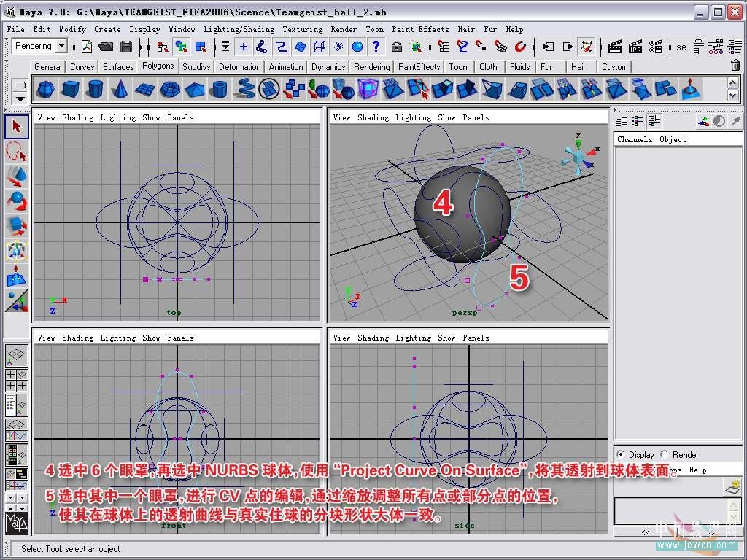Open the Lighting/Shading menu
The image size is (747, 560).
[x=239, y=29]
